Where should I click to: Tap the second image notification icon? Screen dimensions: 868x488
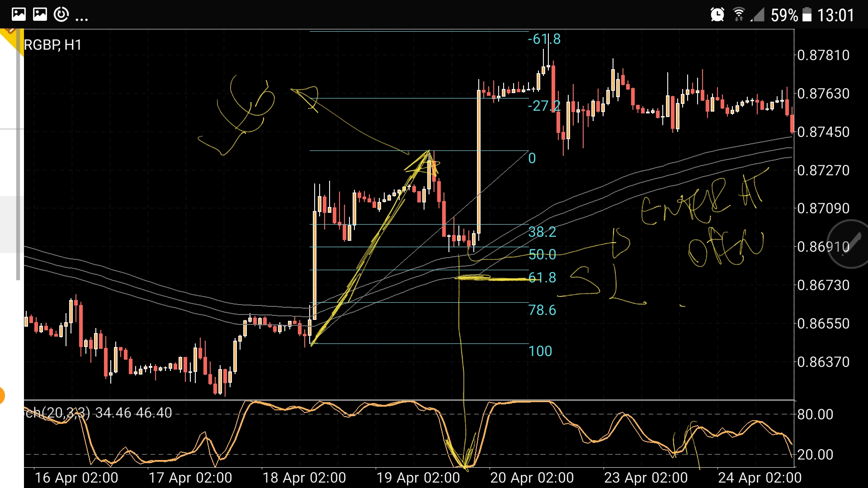40,13
